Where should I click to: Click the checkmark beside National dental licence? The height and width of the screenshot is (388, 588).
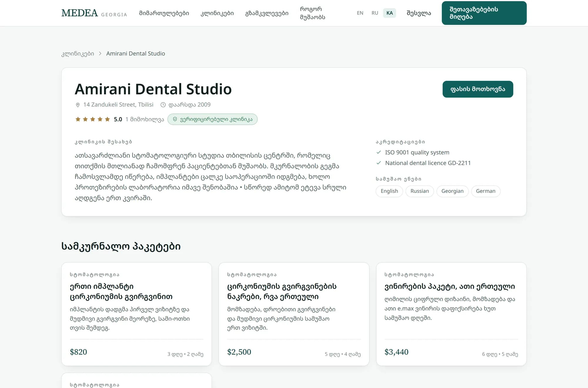(x=379, y=163)
